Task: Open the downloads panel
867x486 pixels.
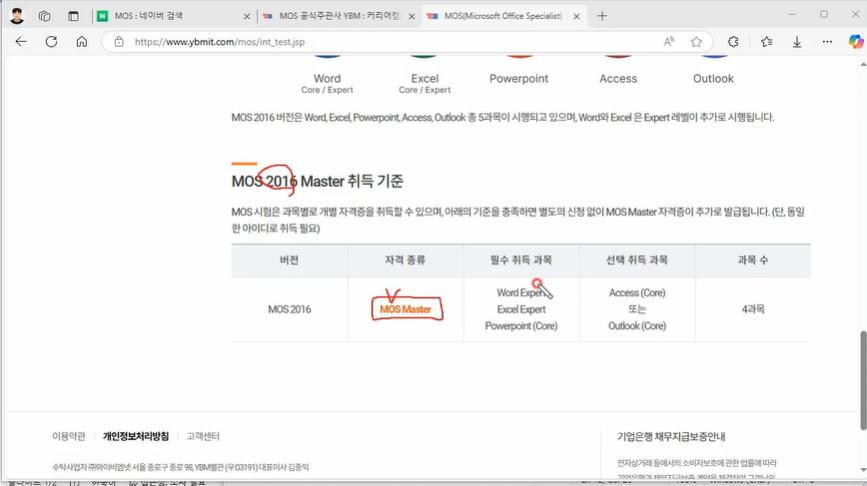Action: click(797, 42)
